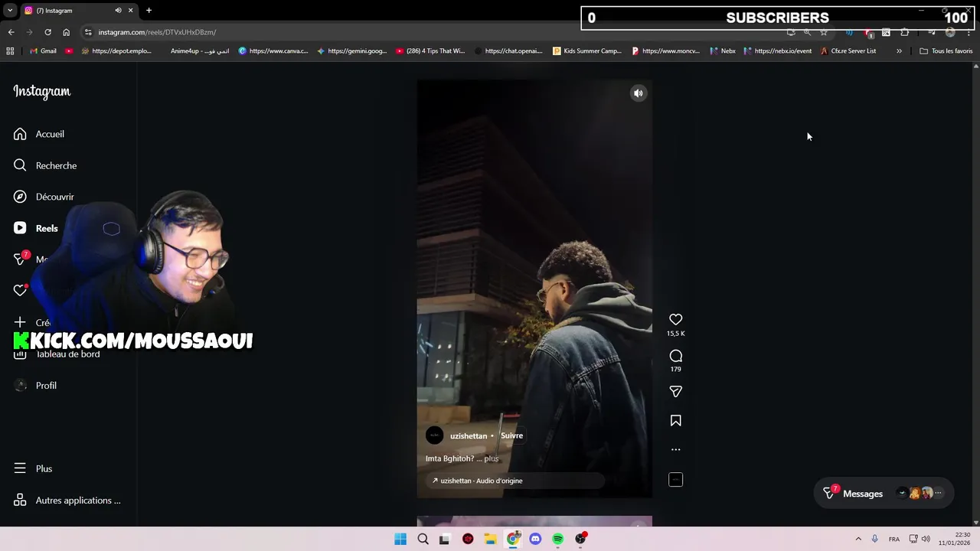Open Spotify from the taskbar

558,539
